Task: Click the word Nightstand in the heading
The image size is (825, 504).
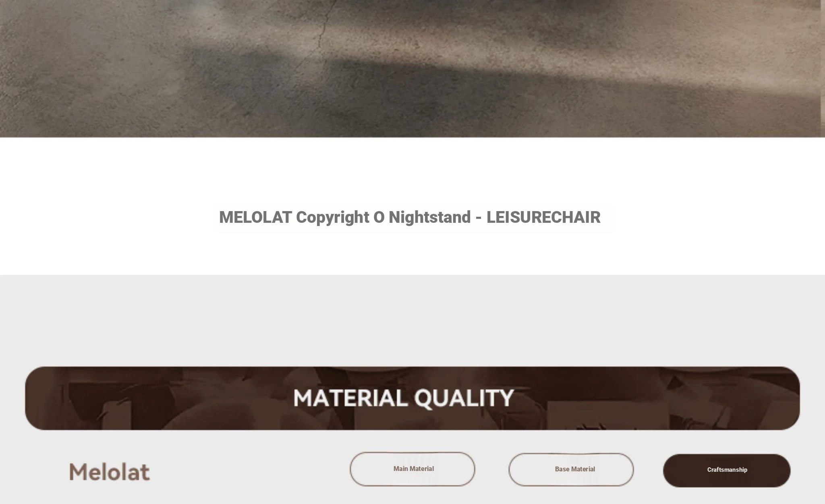Action: pos(429,217)
